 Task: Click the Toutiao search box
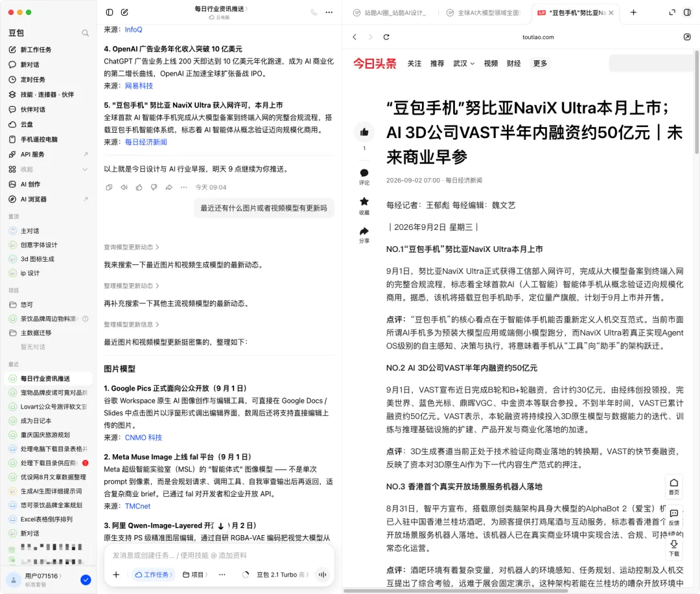point(652,63)
